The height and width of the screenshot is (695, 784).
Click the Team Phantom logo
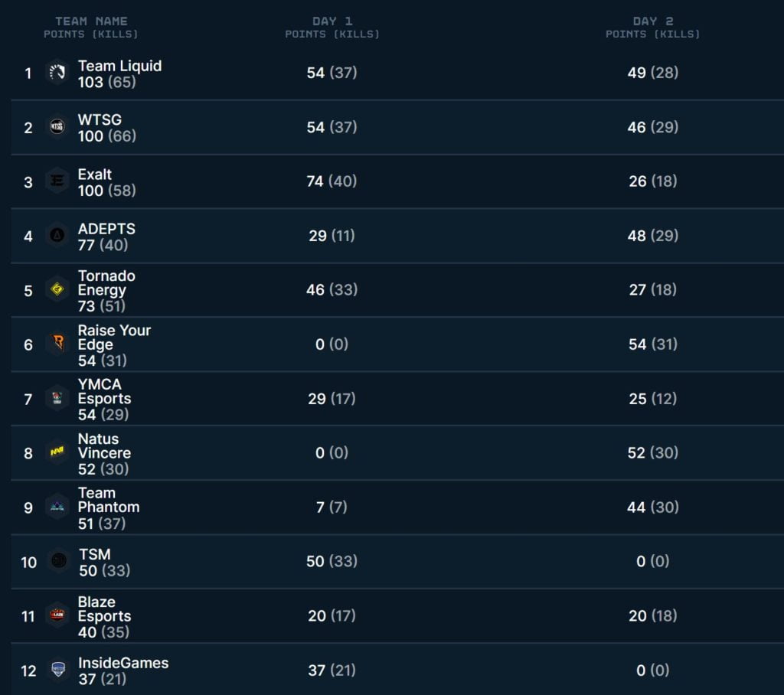pyautogui.click(x=57, y=507)
